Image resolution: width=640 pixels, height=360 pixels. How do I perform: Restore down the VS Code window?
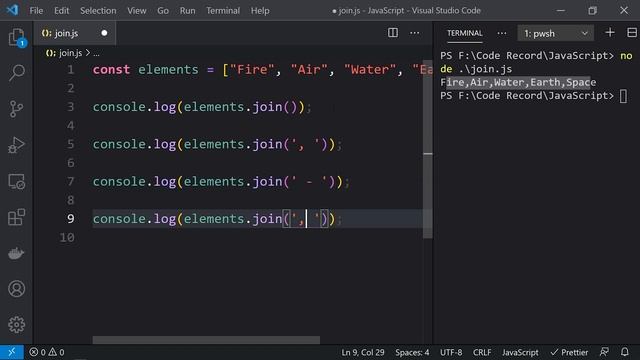point(592,11)
